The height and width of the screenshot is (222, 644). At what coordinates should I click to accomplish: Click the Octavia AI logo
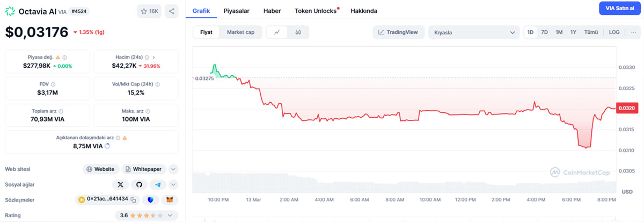point(10,11)
